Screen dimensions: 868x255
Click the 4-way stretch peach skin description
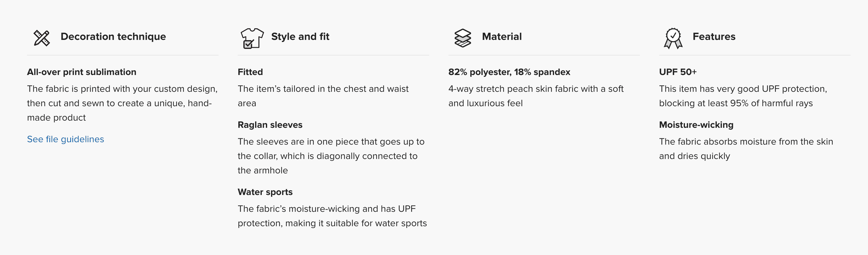click(x=536, y=96)
